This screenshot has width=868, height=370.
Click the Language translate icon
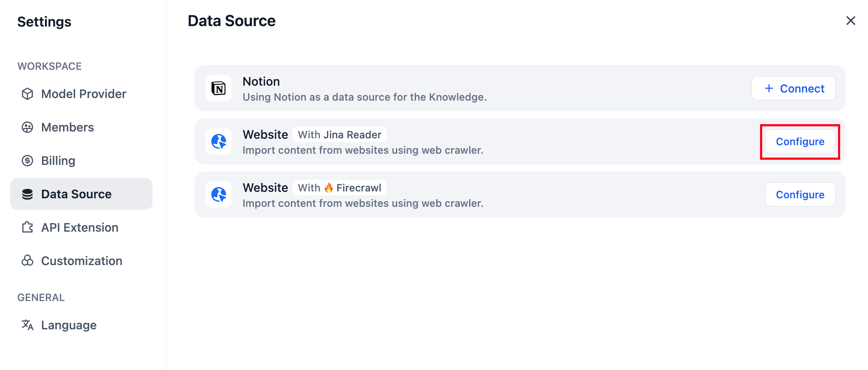(x=27, y=325)
